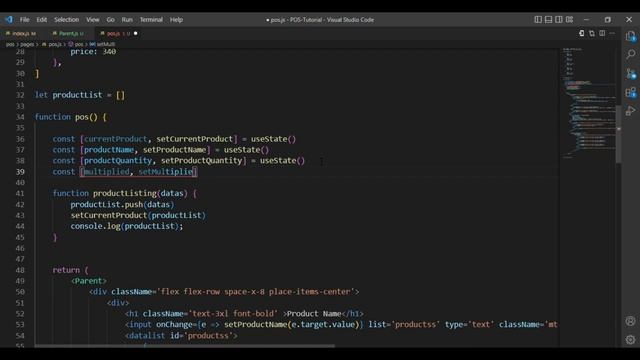Open the Source Control view
640x360 pixels.
point(631,73)
